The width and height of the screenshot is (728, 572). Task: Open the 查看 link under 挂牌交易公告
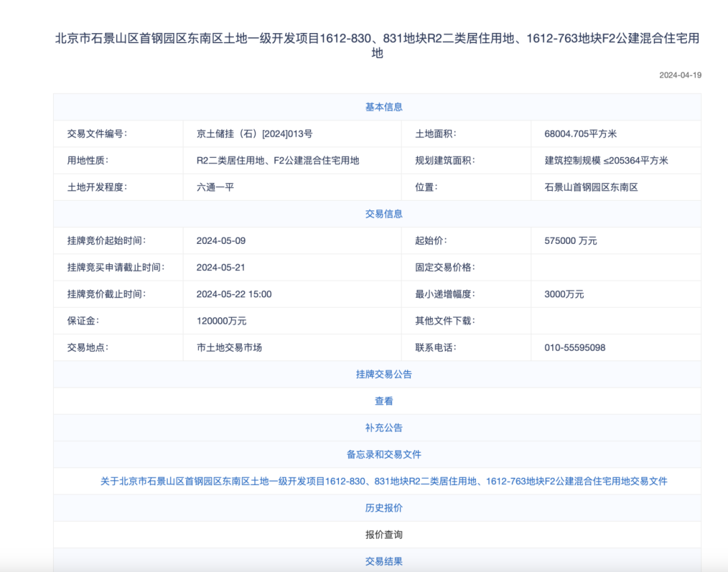click(x=384, y=401)
